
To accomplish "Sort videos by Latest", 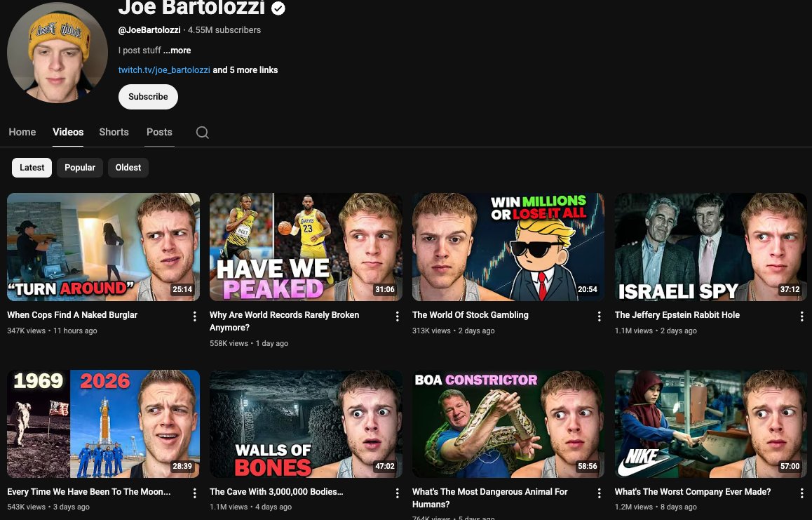I will click(32, 168).
